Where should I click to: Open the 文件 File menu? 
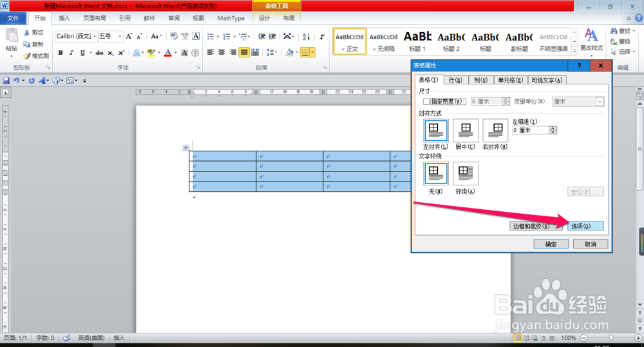(x=13, y=18)
